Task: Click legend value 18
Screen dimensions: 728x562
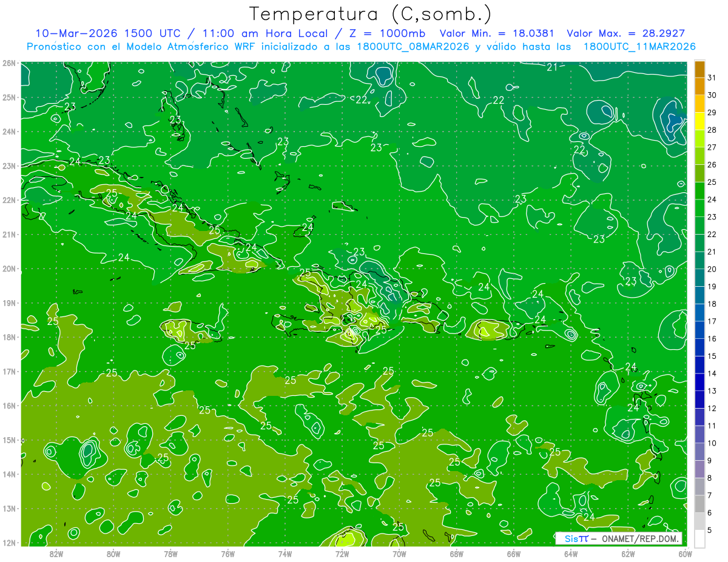Action: coord(712,304)
